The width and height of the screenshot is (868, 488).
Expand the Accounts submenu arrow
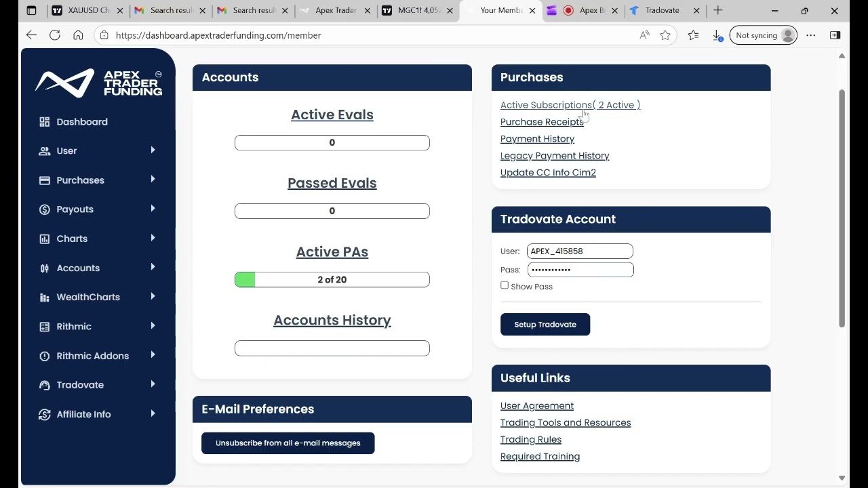[x=153, y=267]
